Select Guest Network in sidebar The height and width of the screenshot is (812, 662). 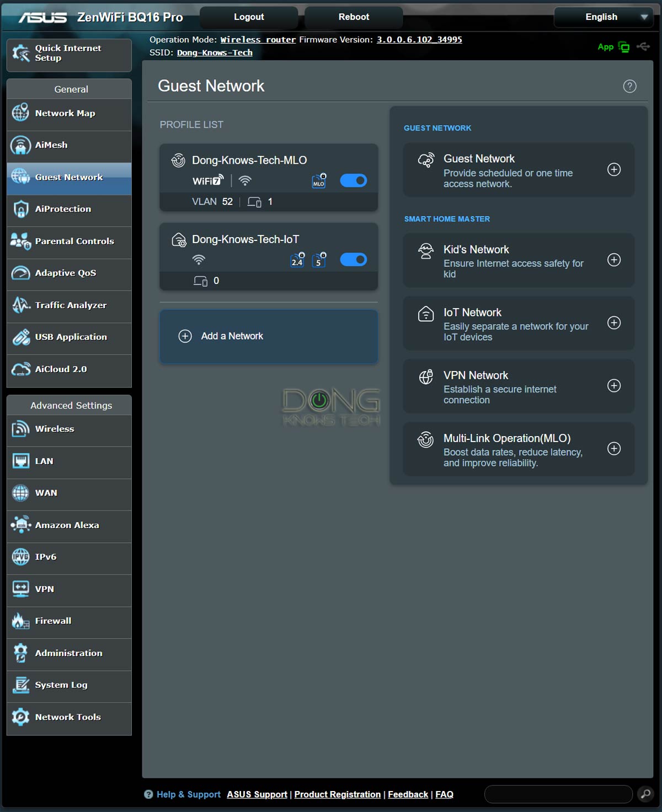point(69,178)
